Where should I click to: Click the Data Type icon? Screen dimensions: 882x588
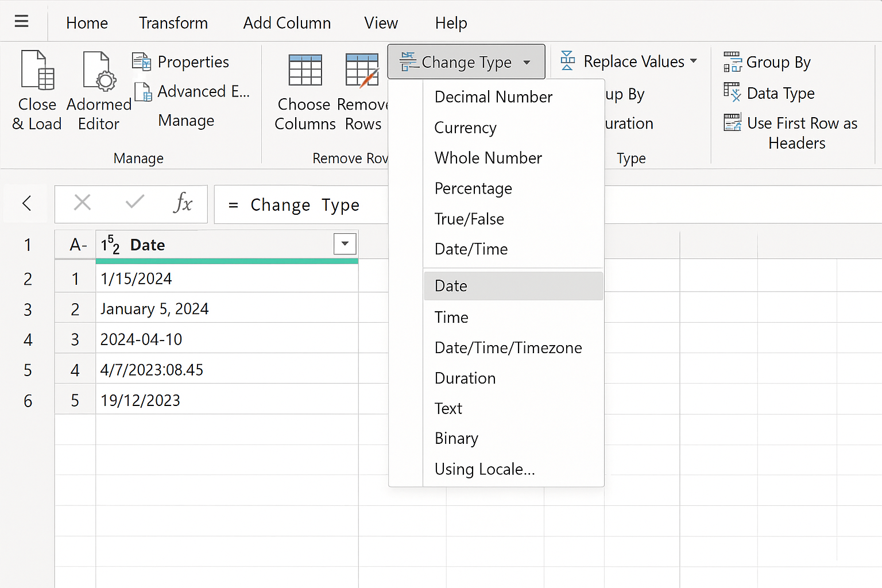click(x=732, y=92)
